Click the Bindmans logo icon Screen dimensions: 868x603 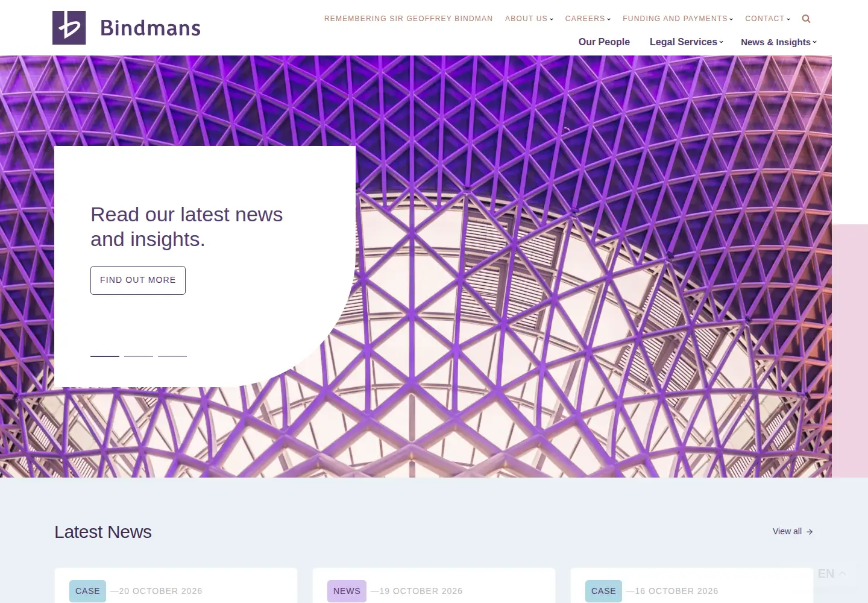point(69,28)
